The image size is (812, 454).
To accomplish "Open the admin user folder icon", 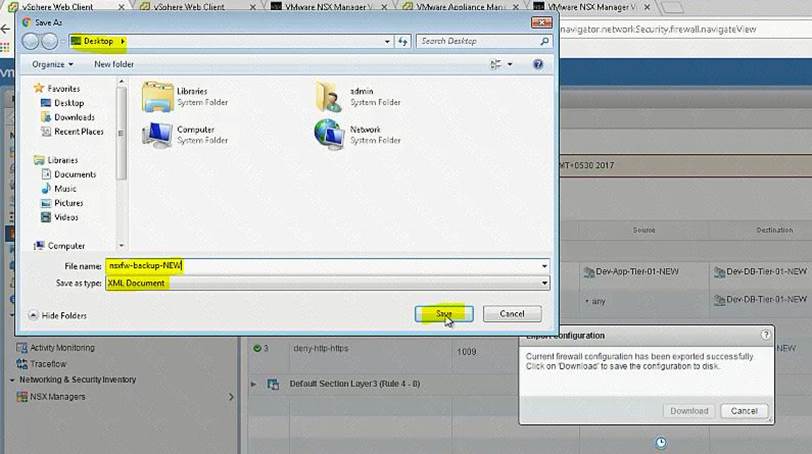I will click(330, 96).
